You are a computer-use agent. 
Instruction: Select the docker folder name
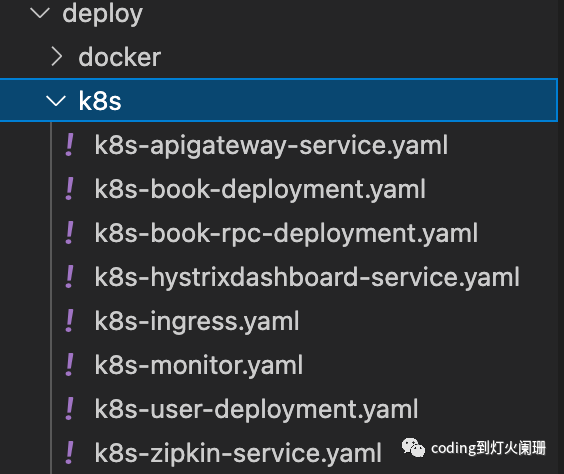(119, 57)
